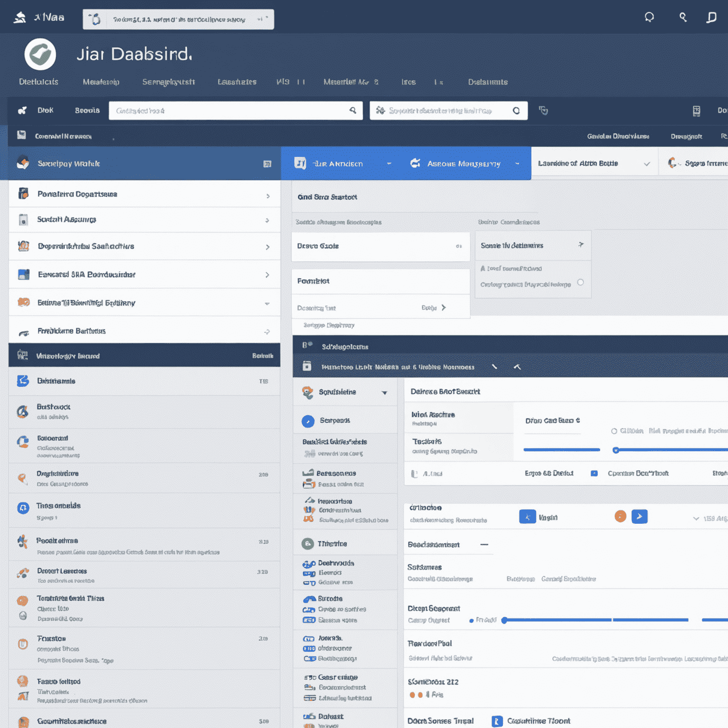728x728 pixels.
Task: Switch to the 'Serngelgtrstt' navigation tab
Action: [x=169, y=82]
